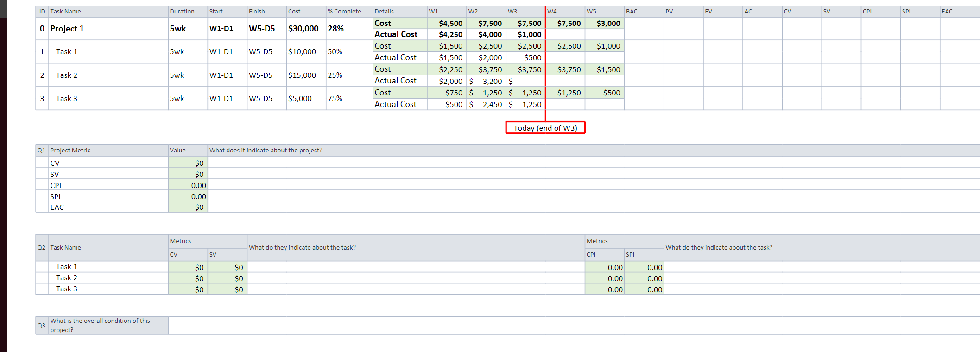Viewport: 980px width, 352px height.
Task: Select Task 3 planned cost $750 in W1
Action: point(447,93)
